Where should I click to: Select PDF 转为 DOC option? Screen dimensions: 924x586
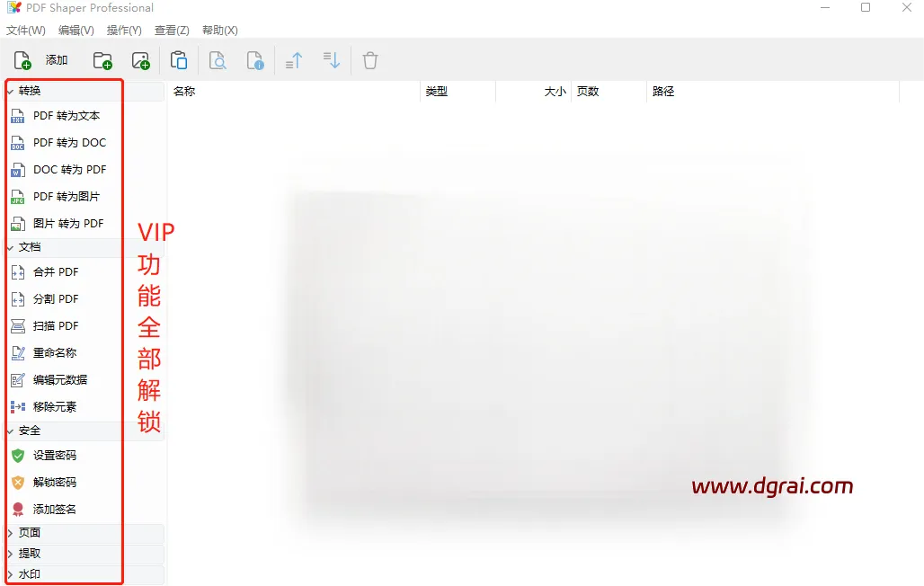tap(69, 143)
